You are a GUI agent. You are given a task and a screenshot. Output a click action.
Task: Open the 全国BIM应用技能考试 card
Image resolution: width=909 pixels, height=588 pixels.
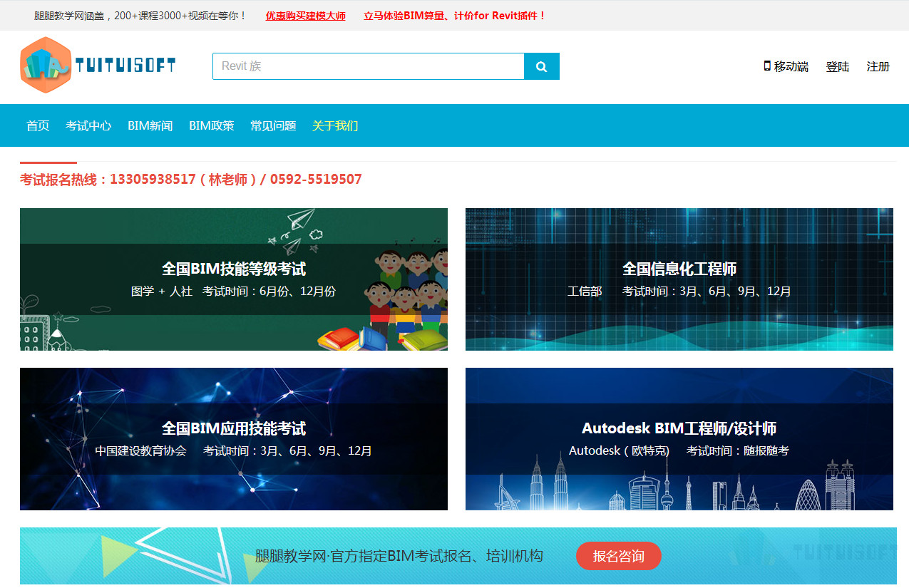234,439
